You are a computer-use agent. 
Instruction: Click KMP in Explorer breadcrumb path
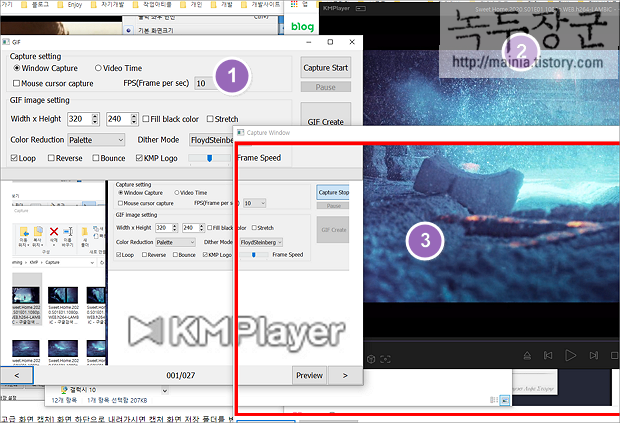coord(34,262)
